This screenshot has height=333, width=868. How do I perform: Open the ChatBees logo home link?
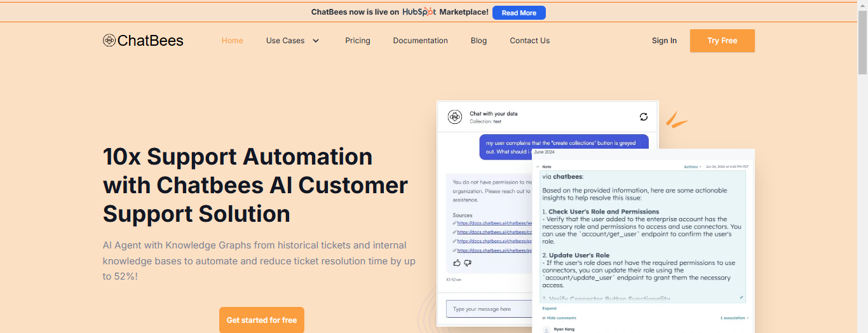(x=143, y=41)
